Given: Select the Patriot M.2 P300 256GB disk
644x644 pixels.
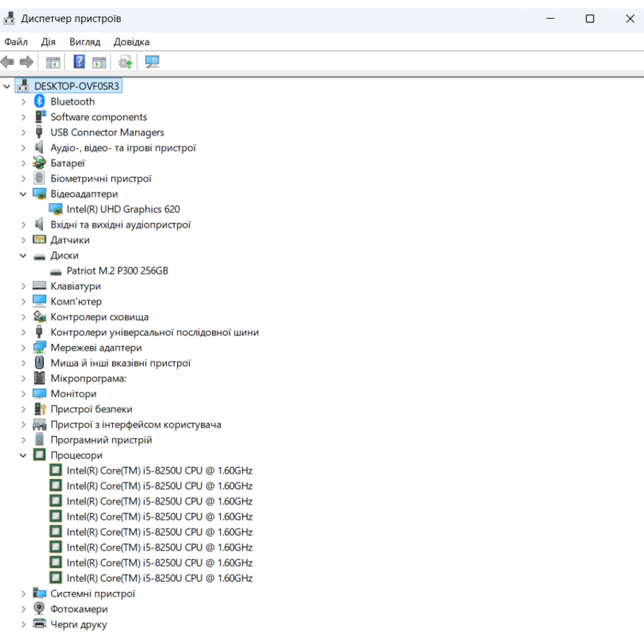Looking at the screenshot, I should tap(117, 271).
